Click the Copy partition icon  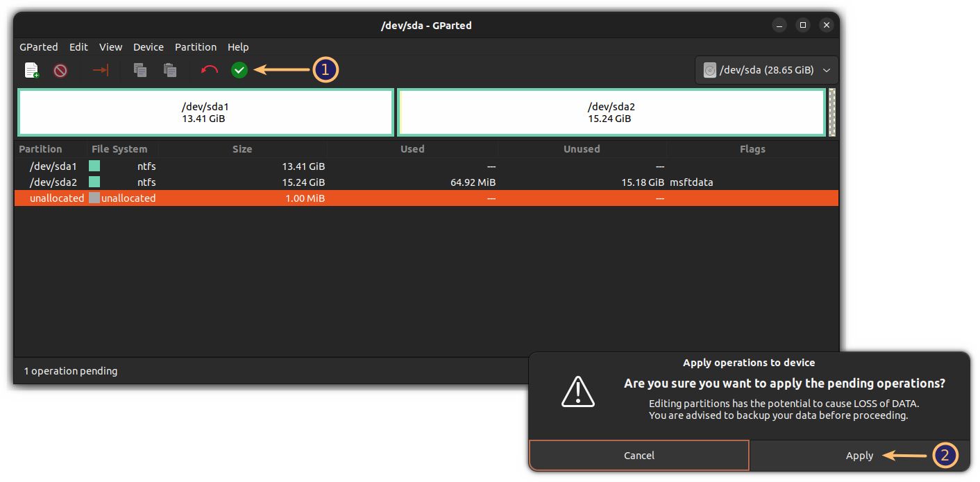140,70
